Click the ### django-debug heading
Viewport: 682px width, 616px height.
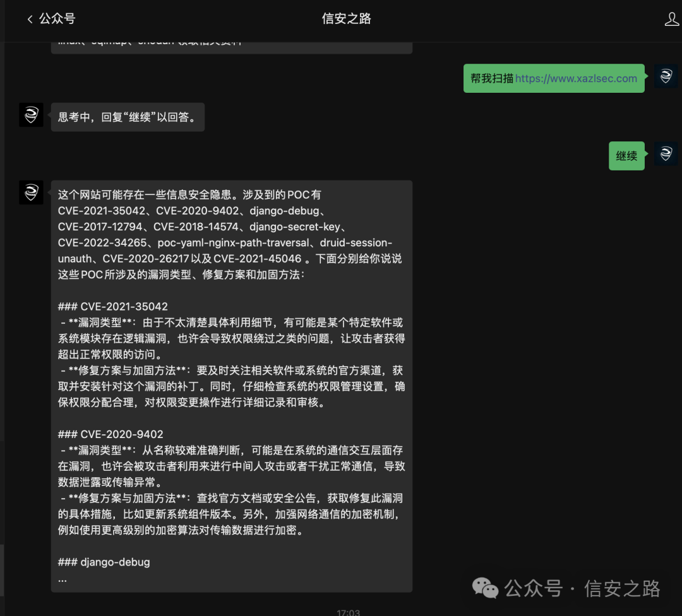(104, 562)
